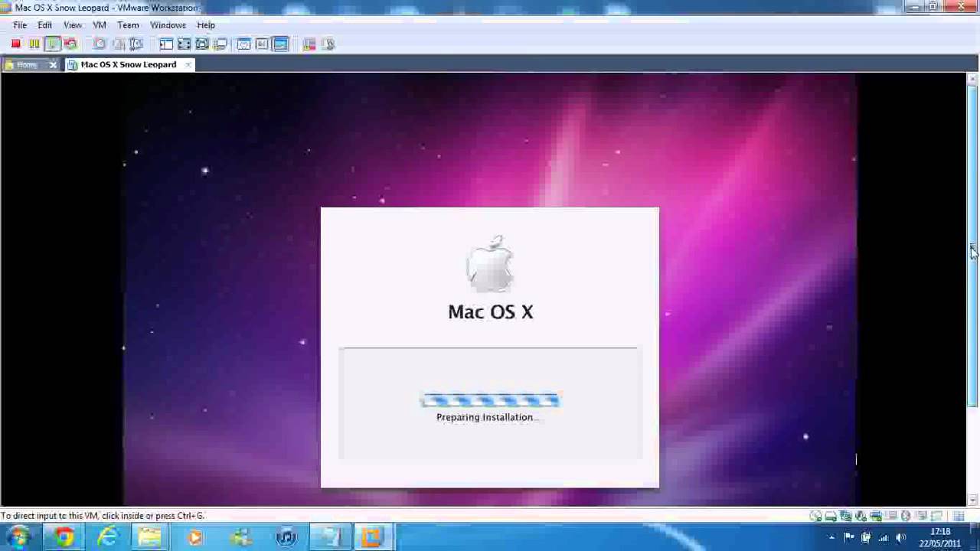The image size is (980, 551).
Task: Show or hide the sidebar panel
Action: (x=166, y=44)
